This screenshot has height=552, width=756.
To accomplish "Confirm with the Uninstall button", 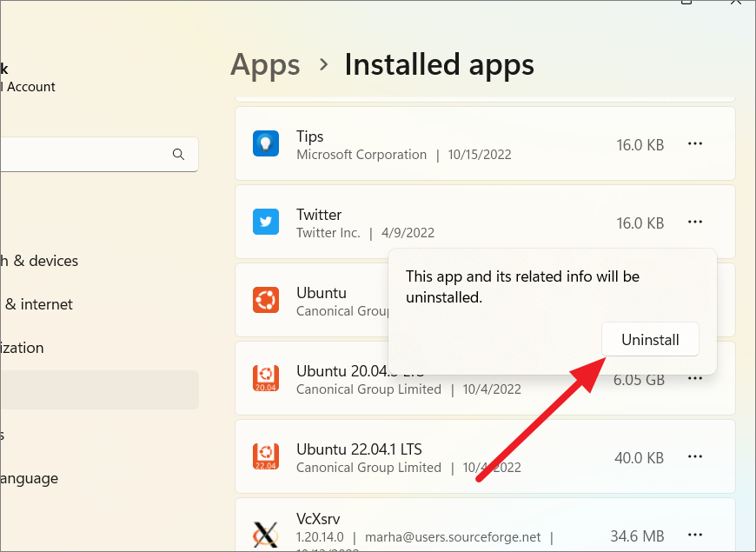I will pyautogui.click(x=650, y=339).
